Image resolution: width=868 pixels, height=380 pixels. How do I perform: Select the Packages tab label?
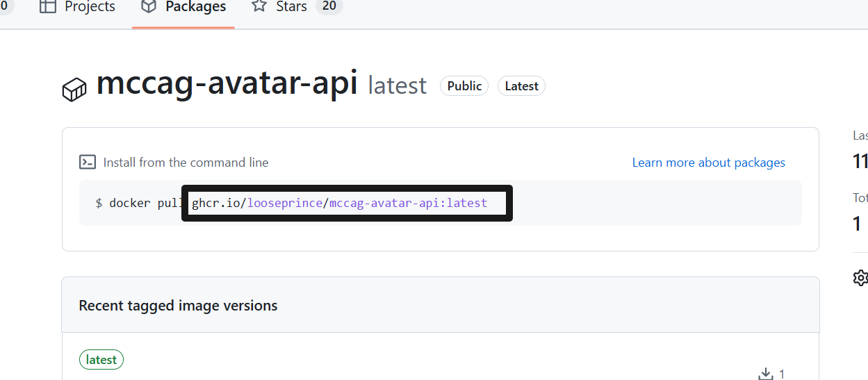click(195, 7)
